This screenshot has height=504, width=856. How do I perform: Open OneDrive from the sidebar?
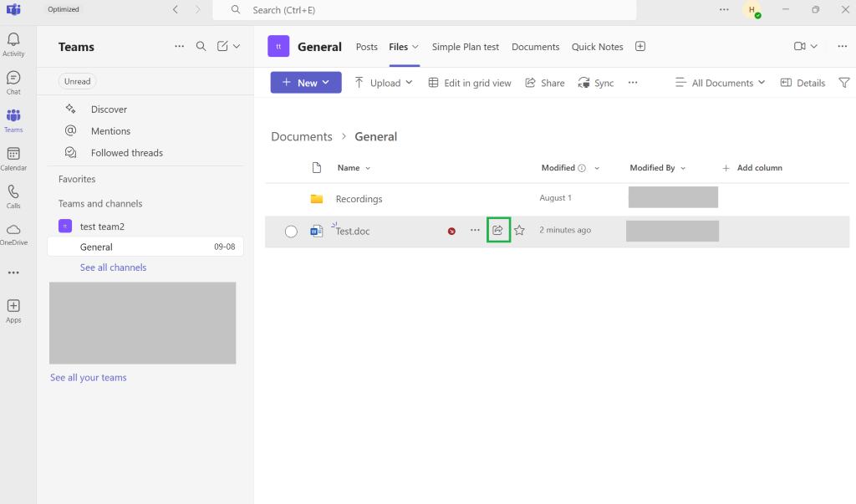[13, 234]
